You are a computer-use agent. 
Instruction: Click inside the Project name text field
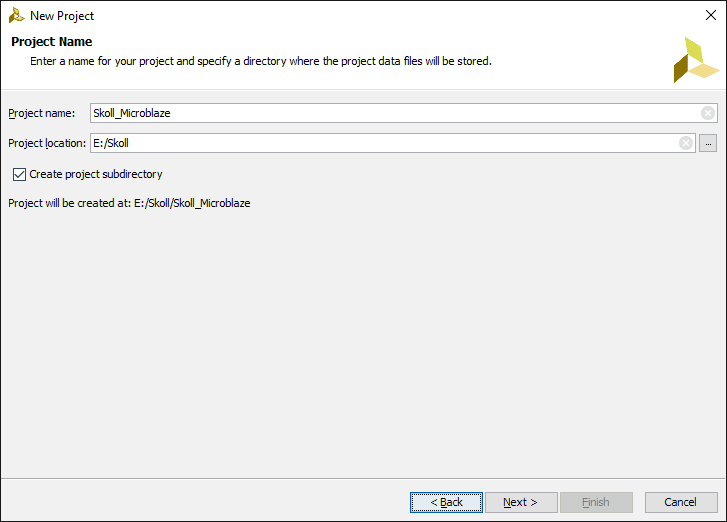tap(390, 113)
